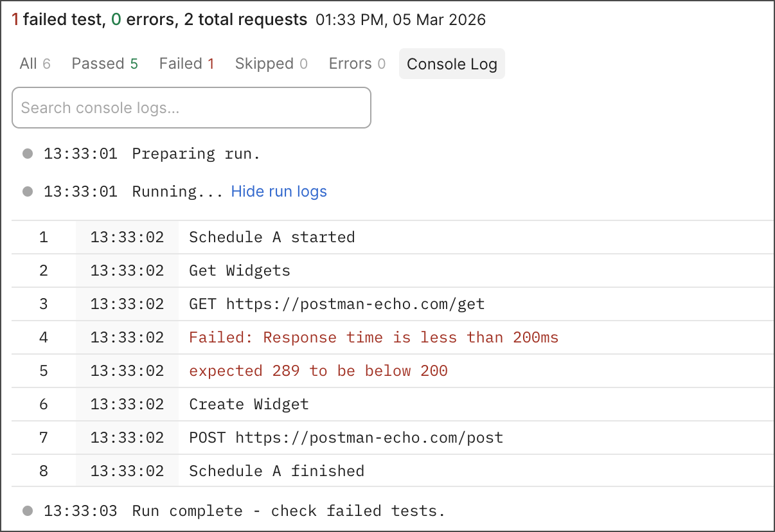Viewport: 775px width, 532px height.
Task: Select the Schedule A started log entry
Action: 271,237
